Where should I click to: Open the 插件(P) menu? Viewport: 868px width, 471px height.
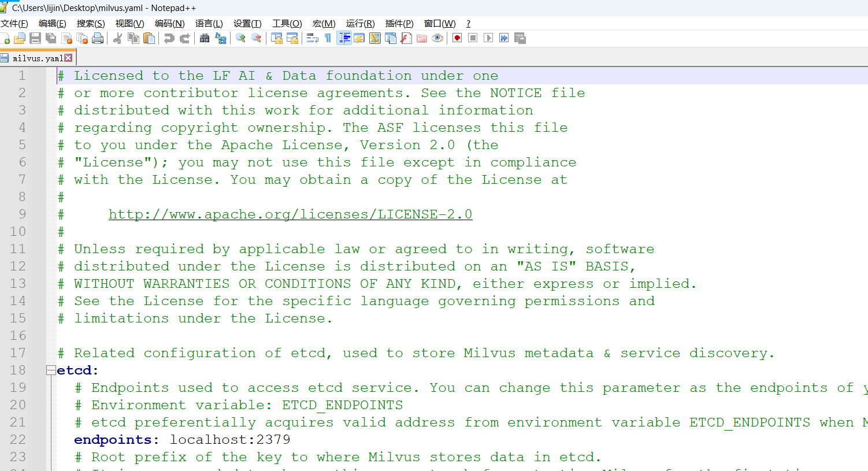pos(399,24)
